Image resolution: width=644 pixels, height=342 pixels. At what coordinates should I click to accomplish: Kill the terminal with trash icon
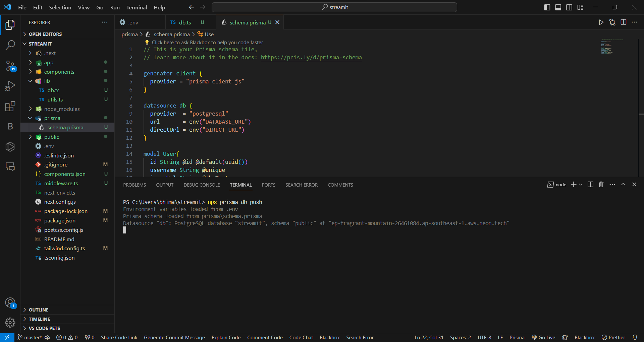[601, 185]
